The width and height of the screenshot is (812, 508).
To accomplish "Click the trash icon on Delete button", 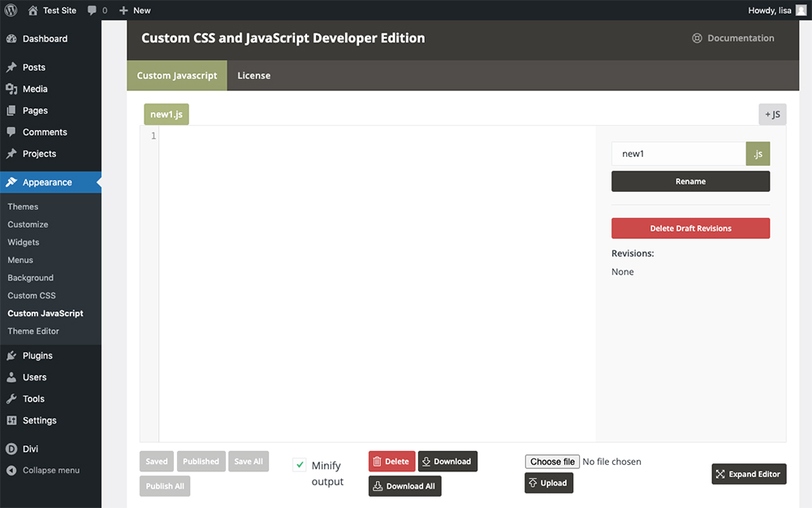I will (x=377, y=462).
